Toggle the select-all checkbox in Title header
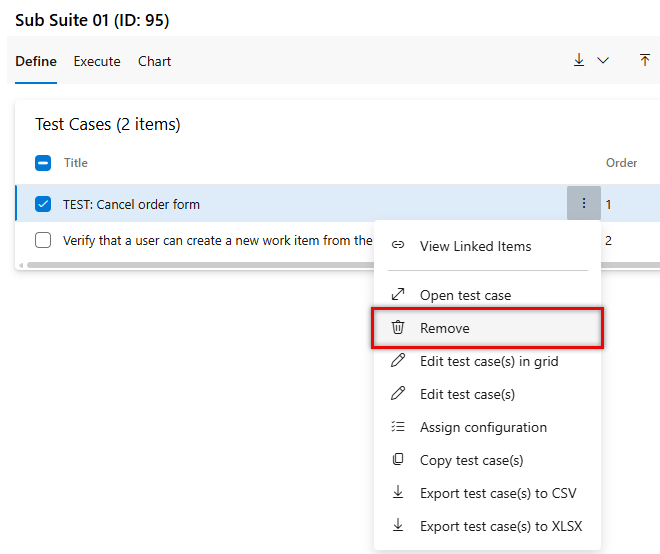660x554 pixels. [x=43, y=163]
